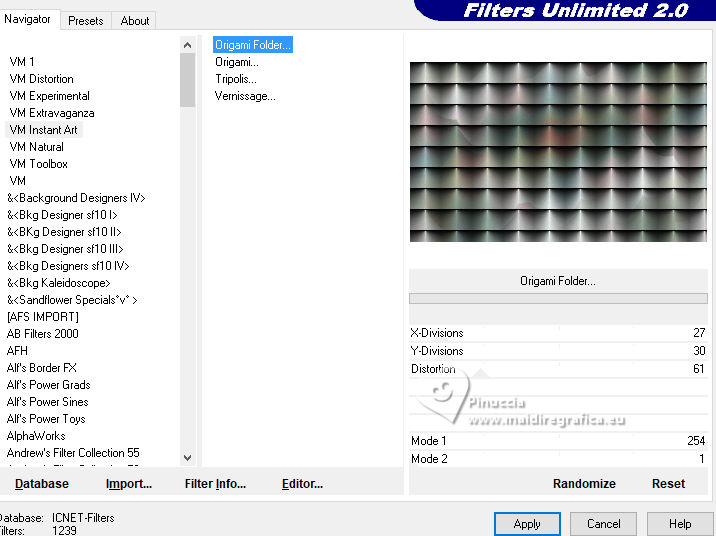
Task: Click the filter preview image
Action: [x=558, y=152]
